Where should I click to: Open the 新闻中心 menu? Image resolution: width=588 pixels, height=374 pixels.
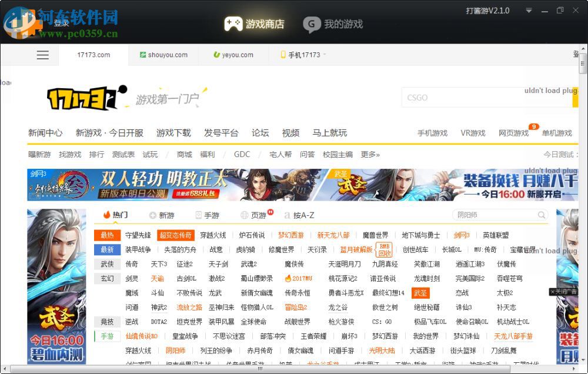pos(45,133)
